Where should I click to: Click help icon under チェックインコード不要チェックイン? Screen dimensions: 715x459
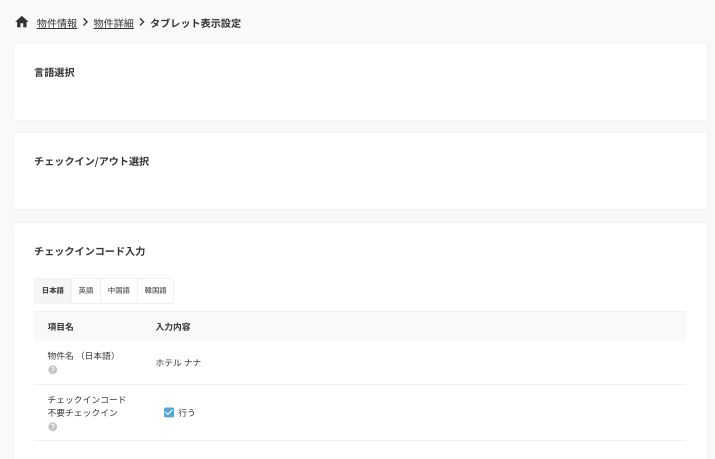tap(52, 427)
